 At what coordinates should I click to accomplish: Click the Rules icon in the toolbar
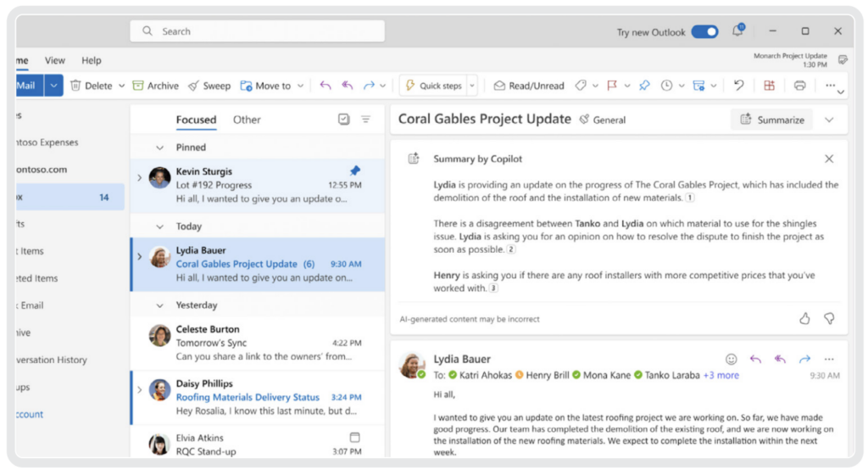click(698, 86)
